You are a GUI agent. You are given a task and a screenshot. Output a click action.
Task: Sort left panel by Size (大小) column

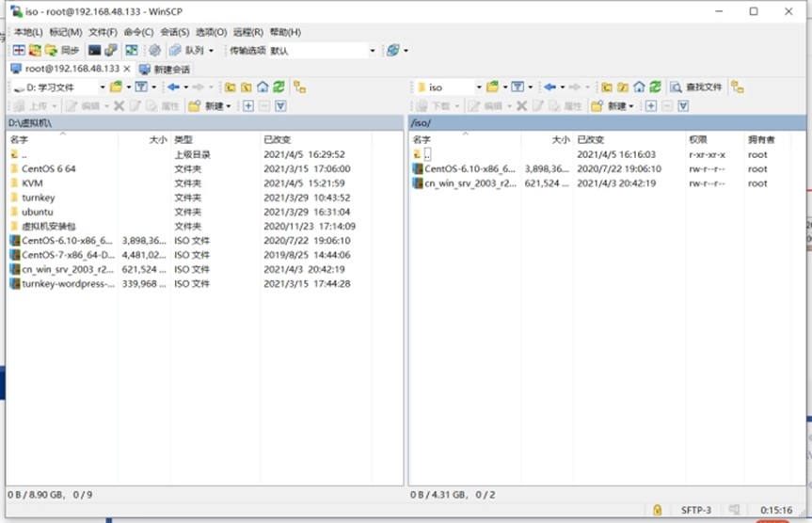click(145, 139)
